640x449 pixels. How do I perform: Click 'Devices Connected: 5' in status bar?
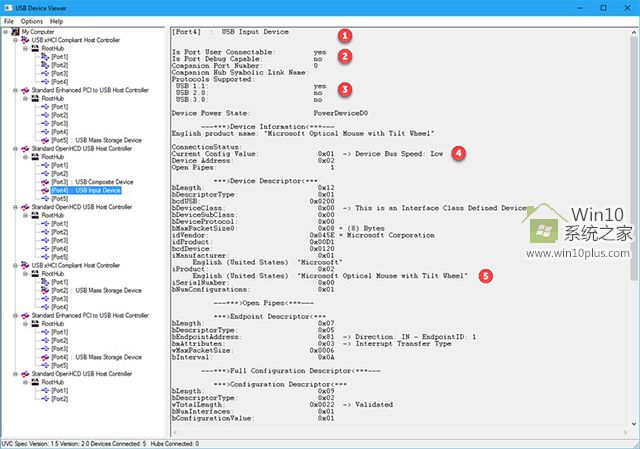point(118,444)
